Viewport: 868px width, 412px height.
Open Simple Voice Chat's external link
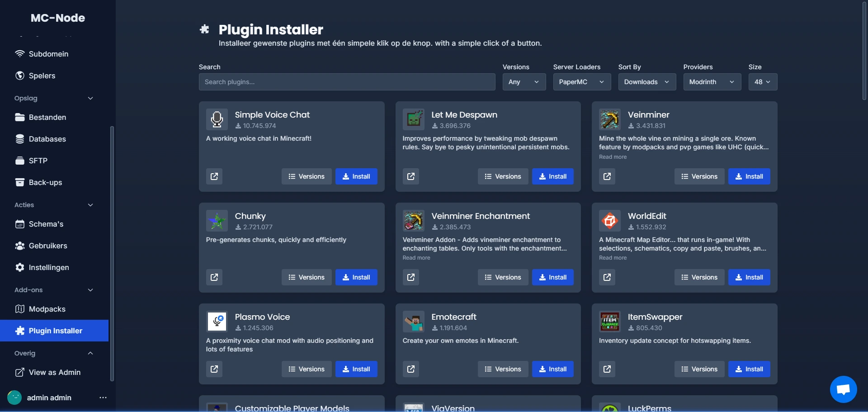(214, 176)
